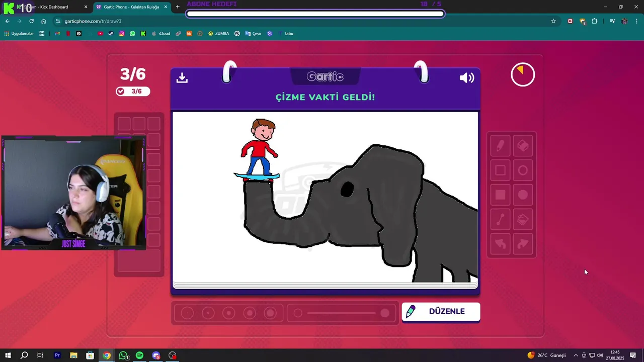Open File Explorer from the taskbar
The height and width of the screenshot is (362, 644).
(x=73, y=355)
